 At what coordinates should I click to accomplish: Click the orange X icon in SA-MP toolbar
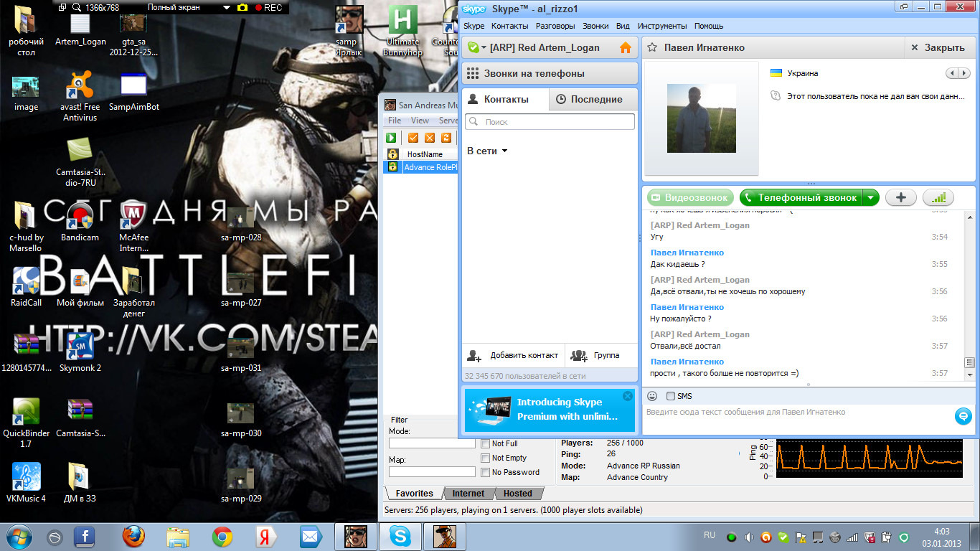pyautogui.click(x=430, y=138)
